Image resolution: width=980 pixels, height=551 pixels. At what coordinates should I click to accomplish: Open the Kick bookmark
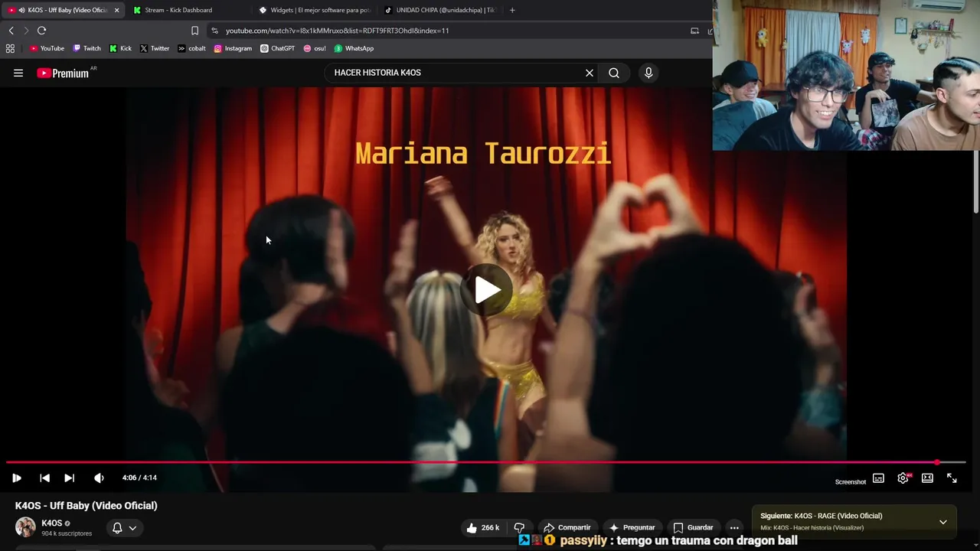(120, 48)
